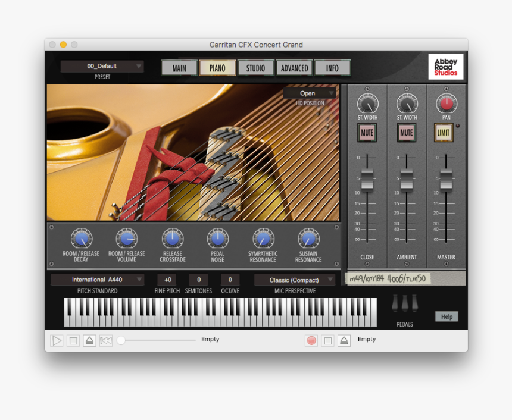Click the Abbey Road Studios logo

(x=446, y=67)
